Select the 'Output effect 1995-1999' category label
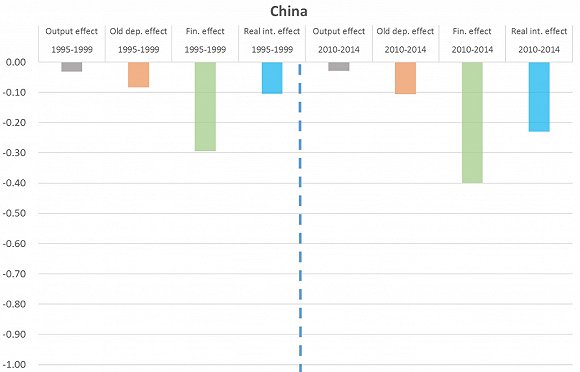 point(72,40)
